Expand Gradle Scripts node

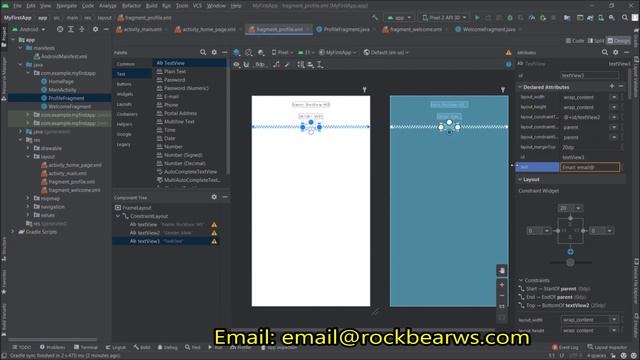tap(13, 232)
